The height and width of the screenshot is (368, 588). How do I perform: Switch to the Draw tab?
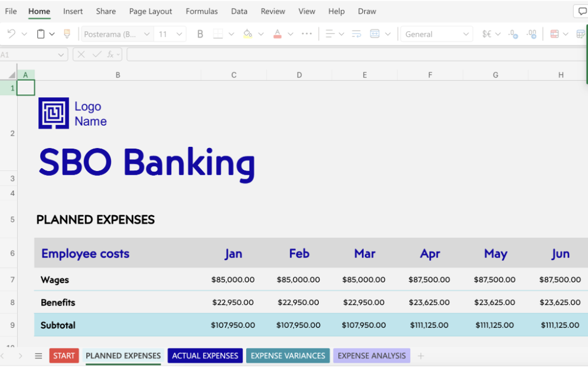[x=367, y=11]
